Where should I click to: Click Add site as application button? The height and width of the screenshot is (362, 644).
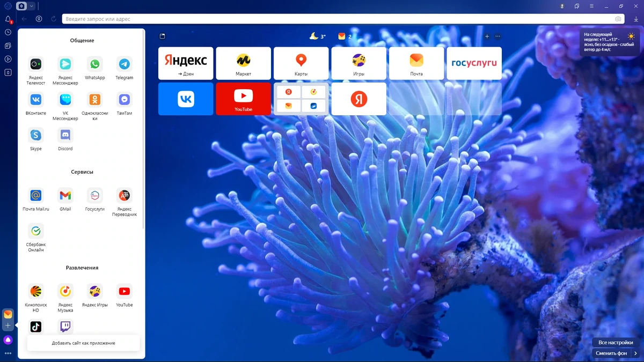click(x=84, y=343)
